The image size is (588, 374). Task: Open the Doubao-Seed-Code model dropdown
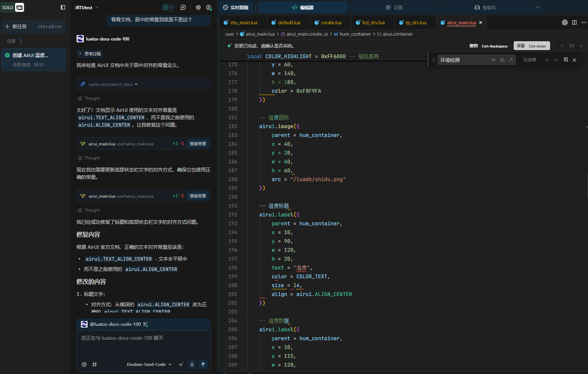coord(149,364)
